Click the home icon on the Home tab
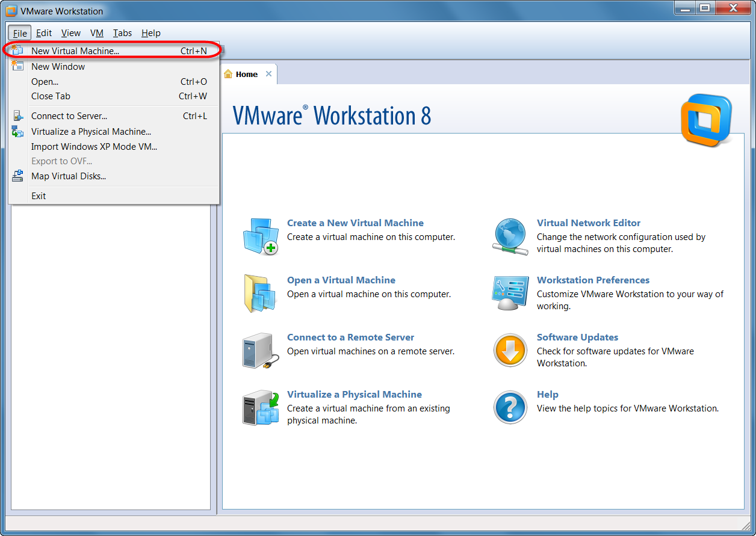Viewport: 756px width, 536px height. click(x=228, y=74)
